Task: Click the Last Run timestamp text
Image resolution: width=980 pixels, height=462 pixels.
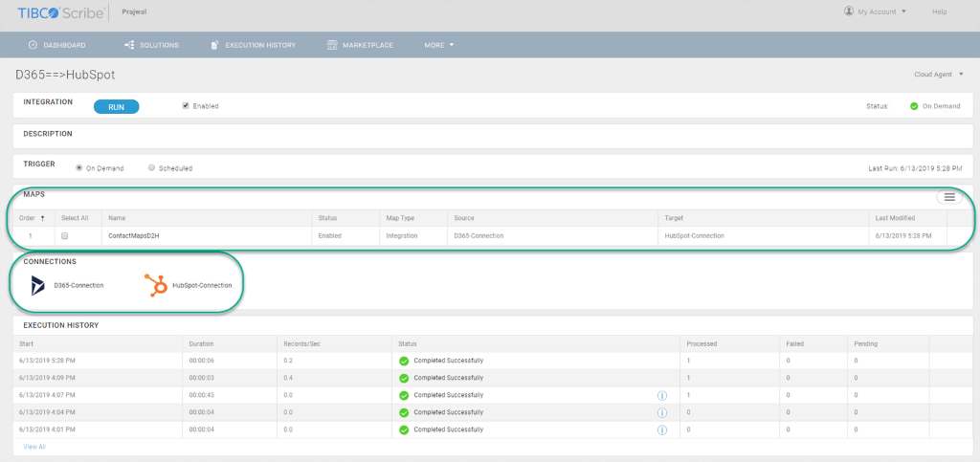Action: pyautogui.click(x=916, y=168)
